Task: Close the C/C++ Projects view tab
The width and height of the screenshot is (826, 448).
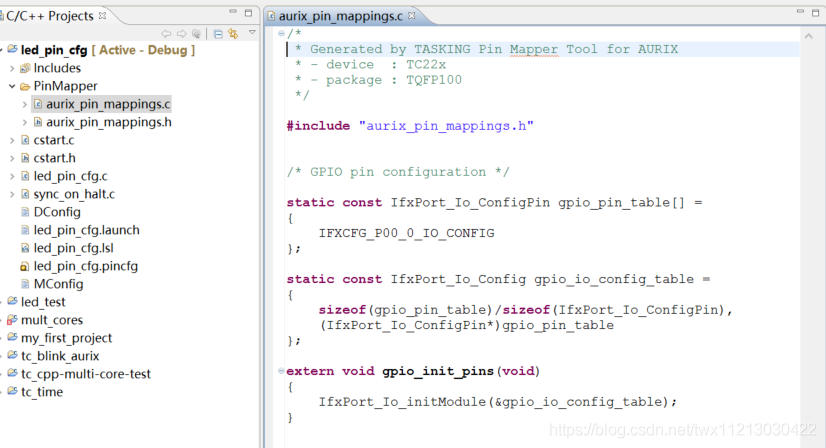Action: coord(103,16)
